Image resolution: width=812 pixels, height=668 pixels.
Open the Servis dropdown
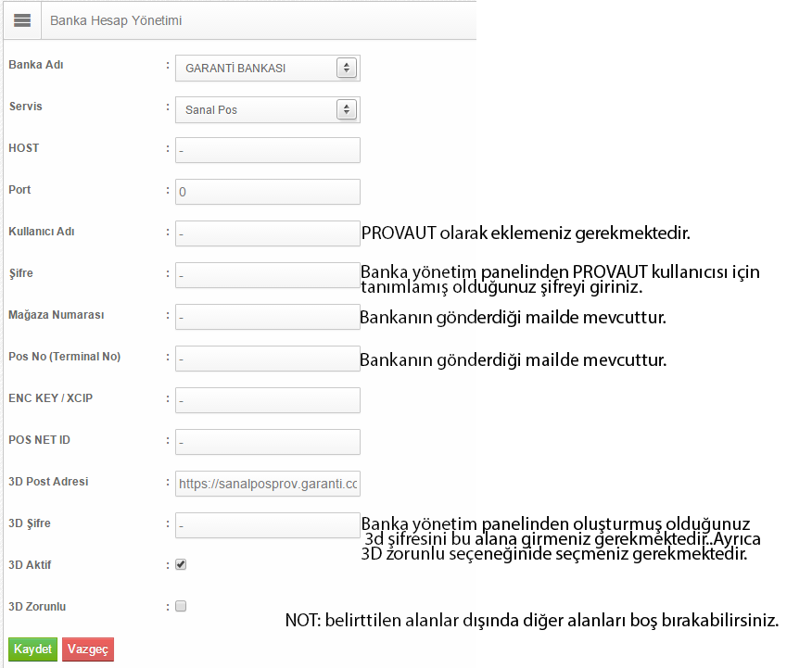[x=268, y=109]
